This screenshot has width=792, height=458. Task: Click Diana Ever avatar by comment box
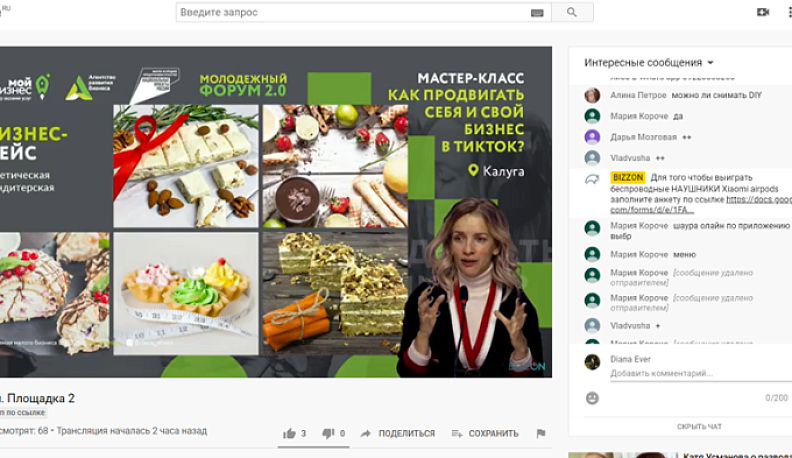pyautogui.click(x=592, y=362)
